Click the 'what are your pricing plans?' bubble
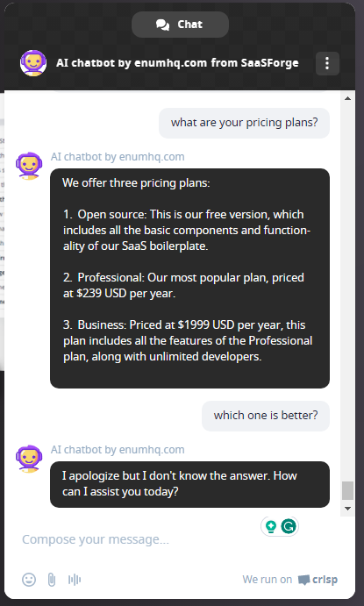Screen dimensions: 364x606 coord(244,123)
